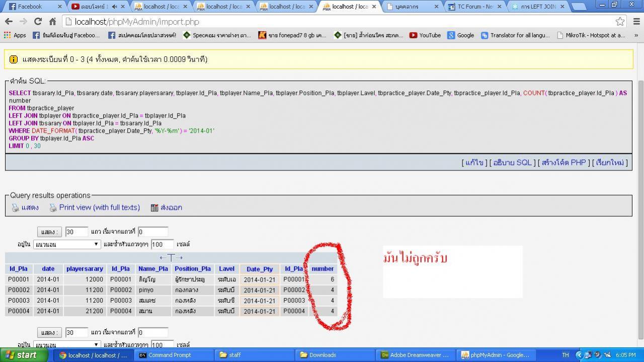644x362 pixels.
Task: Open the new tab button
Action: coord(579,7)
